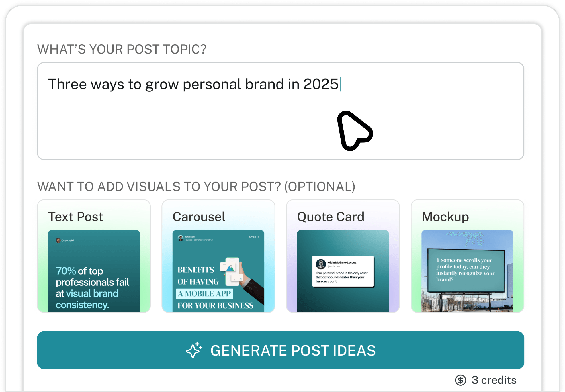Click the John Doe avatar in Carousel preview
The height and width of the screenshot is (392, 565).
click(181, 237)
